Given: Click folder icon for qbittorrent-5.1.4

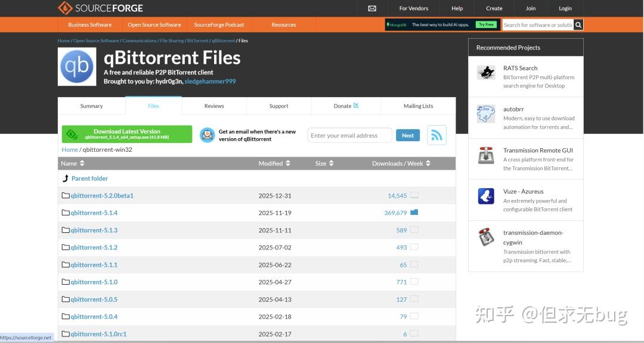Looking at the screenshot, I should tap(66, 213).
